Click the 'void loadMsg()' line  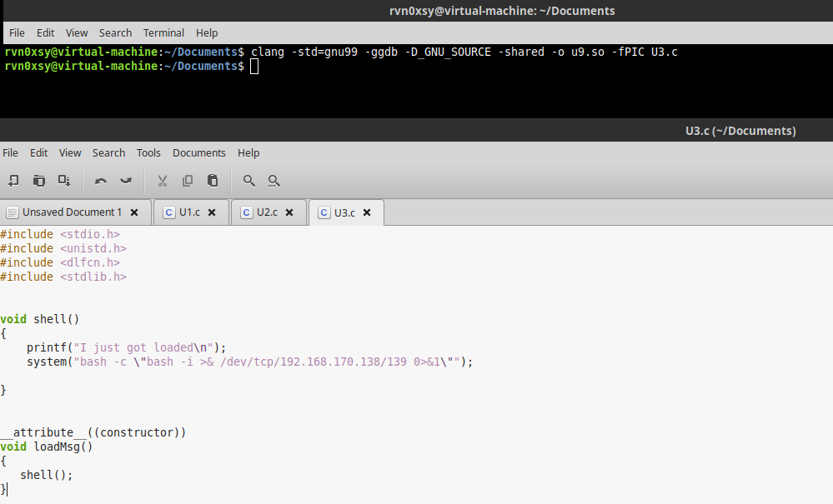tap(46, 447)
